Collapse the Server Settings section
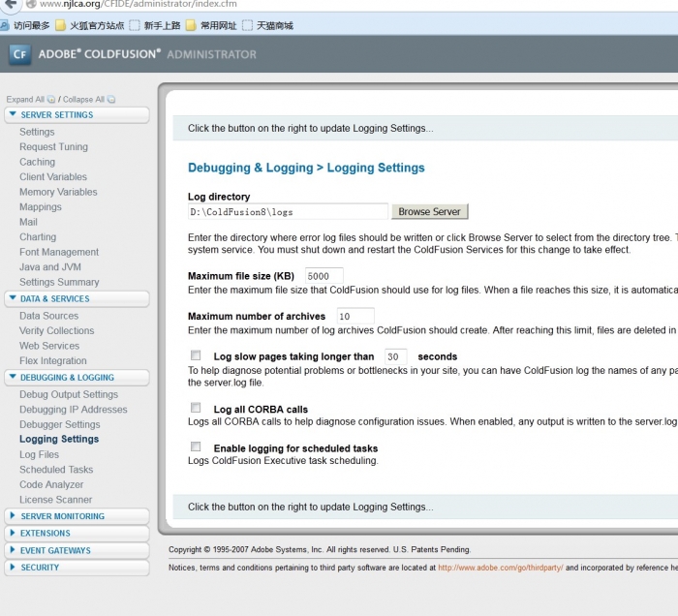This screenshot has width=678, height=616. (77, 115)
